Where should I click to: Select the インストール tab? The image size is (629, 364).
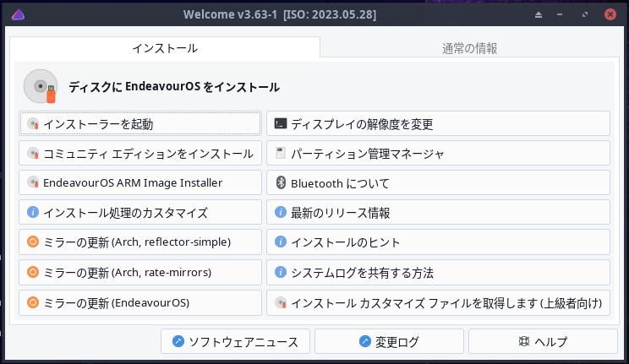pyautogui.click(x=165, y=48)
